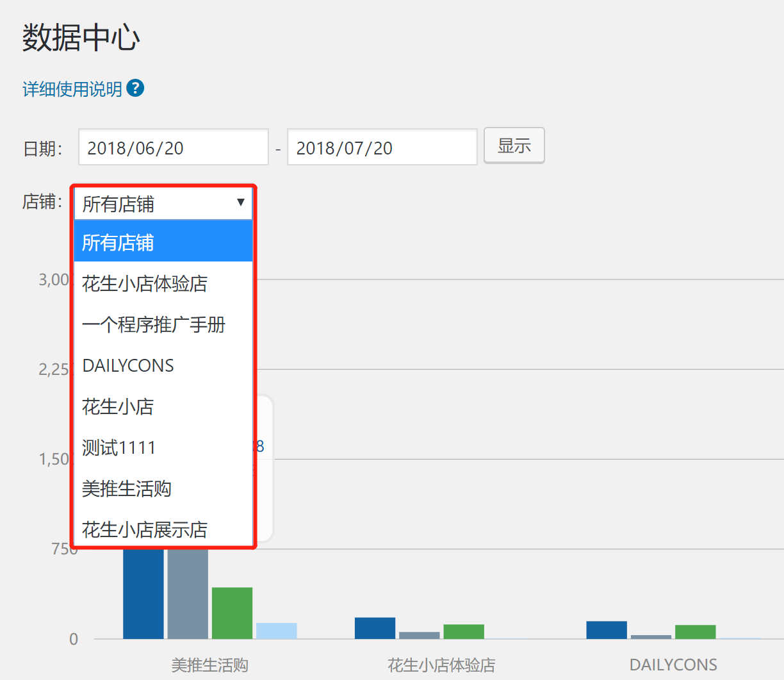The width and height of the screenshot is (784, 680).
Task: Choose 一个程序推广手册 from store list
Action: (163, 324)
